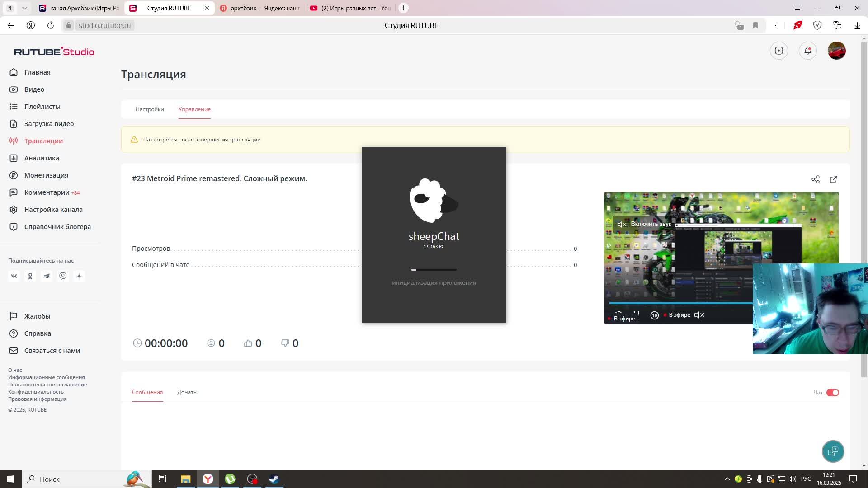Viewport: 868px width, 488px height.
Task: Open stream in new window icon
Action: pos(833,179)
